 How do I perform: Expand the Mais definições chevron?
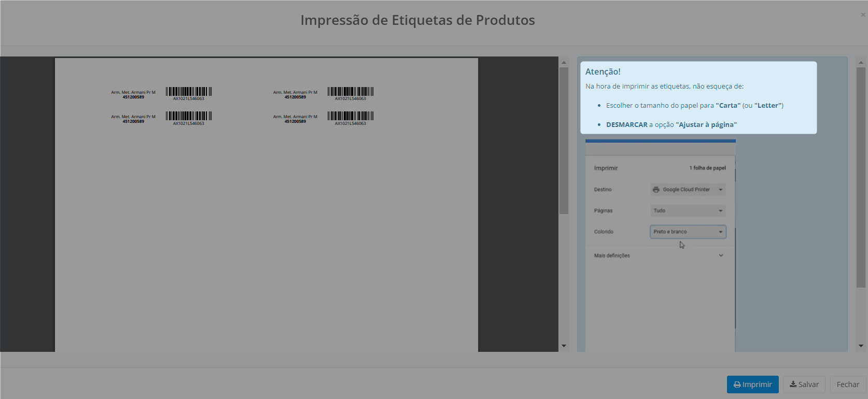pos(721,255)
